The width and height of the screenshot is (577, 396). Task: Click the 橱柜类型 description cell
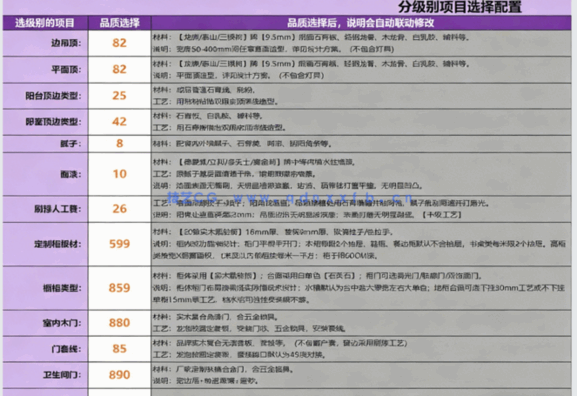point(361,288)
